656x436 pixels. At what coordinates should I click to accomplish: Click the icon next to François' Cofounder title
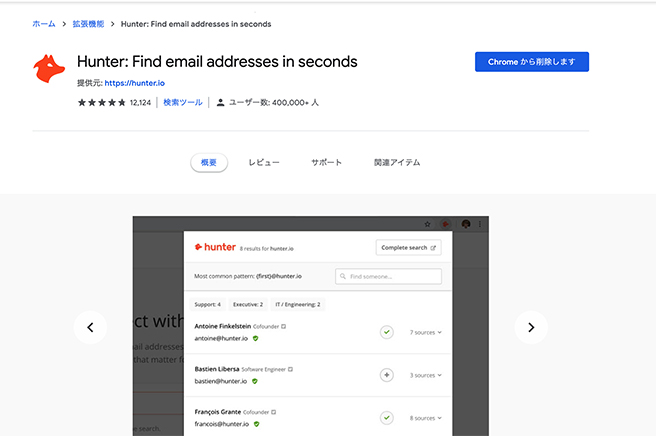tap(274, 412)
